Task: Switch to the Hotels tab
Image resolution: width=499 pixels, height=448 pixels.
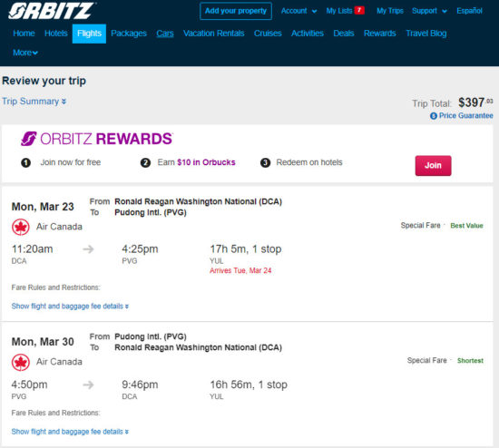Action: (56, 34)
